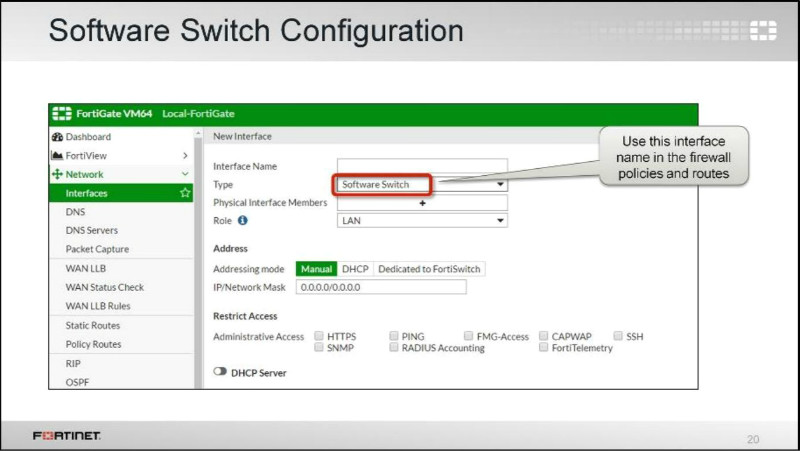Add a physical interface member with plus
800x451 pixels.
(x=422, y=203)
